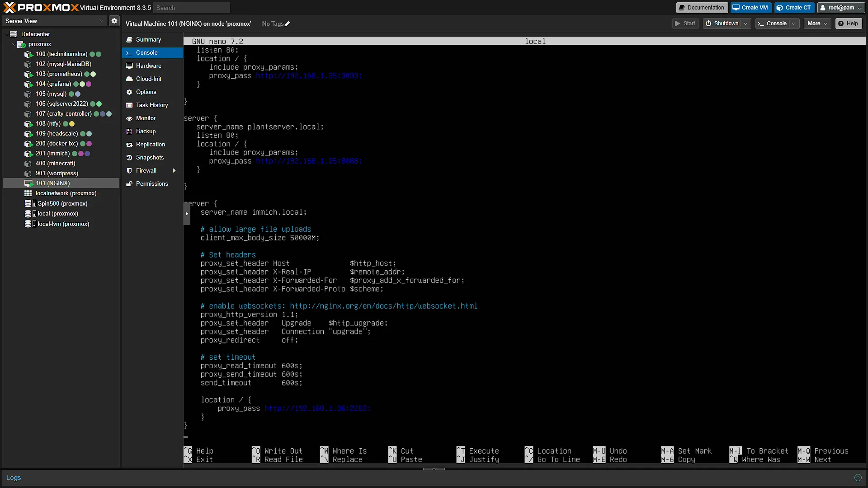This screenshot has width=868, height=488.
Task: Select VM 104 (grafana)
Action: tap(53, 84)
